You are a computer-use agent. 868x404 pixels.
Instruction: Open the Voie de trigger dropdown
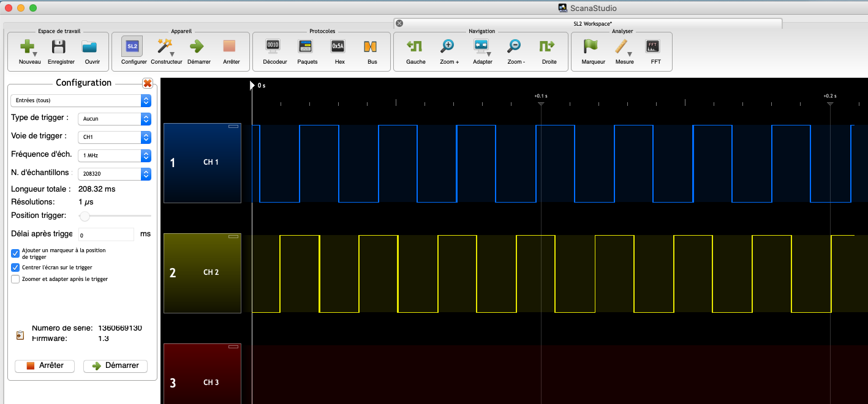(x=115, y=137)
